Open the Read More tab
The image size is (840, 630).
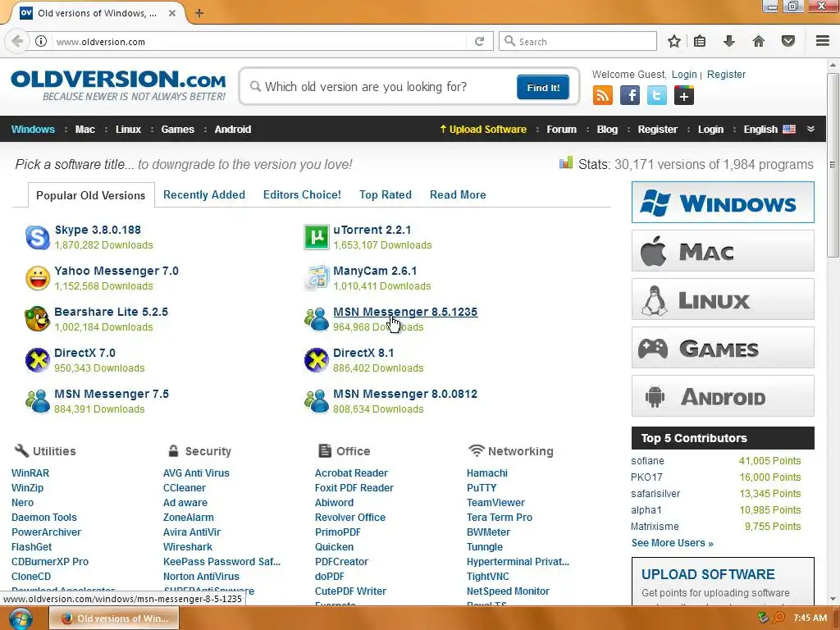tap(458, 195)
